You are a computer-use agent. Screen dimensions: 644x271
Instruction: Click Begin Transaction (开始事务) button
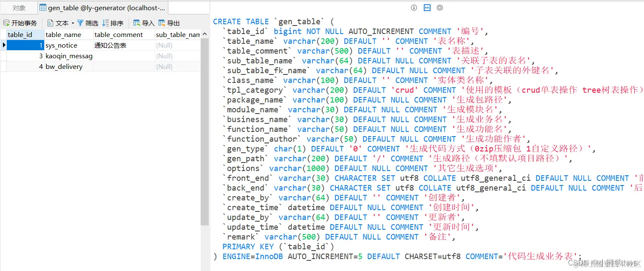point(20,23)
